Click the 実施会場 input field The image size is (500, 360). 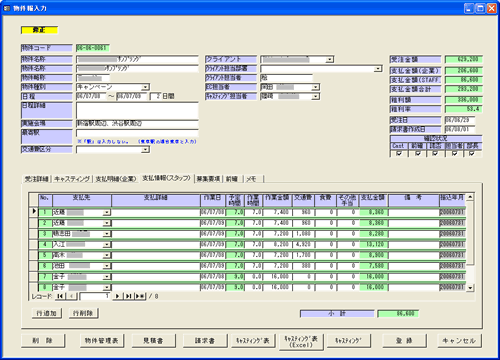(137, 124)
